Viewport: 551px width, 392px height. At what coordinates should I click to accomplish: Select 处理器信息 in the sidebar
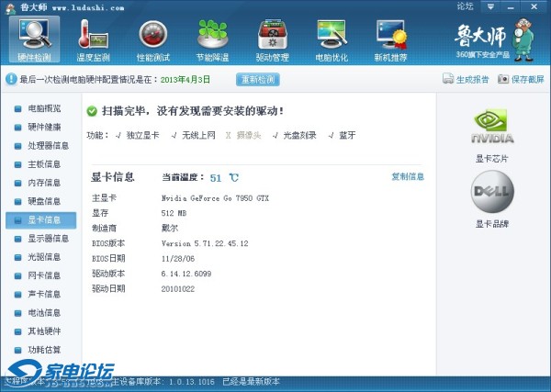47,145
